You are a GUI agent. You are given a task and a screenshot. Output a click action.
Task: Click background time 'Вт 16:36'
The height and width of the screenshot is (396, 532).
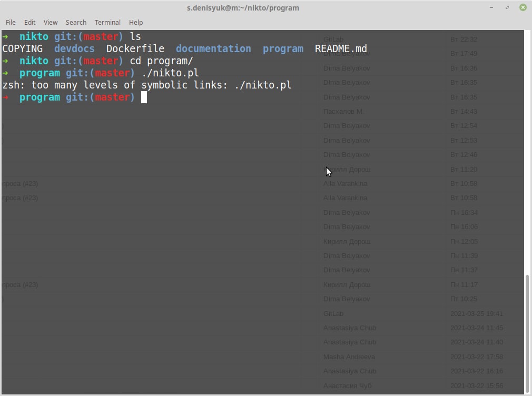(464, 68)
